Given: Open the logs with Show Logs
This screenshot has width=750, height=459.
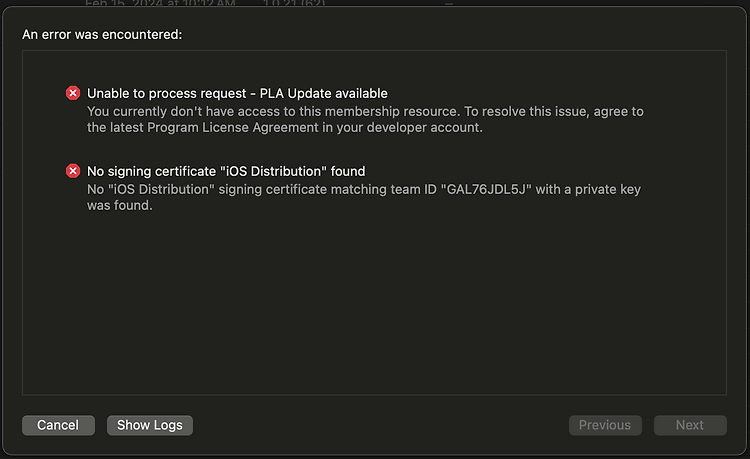Looking at the screenshot, I should [x=150, y=425].
